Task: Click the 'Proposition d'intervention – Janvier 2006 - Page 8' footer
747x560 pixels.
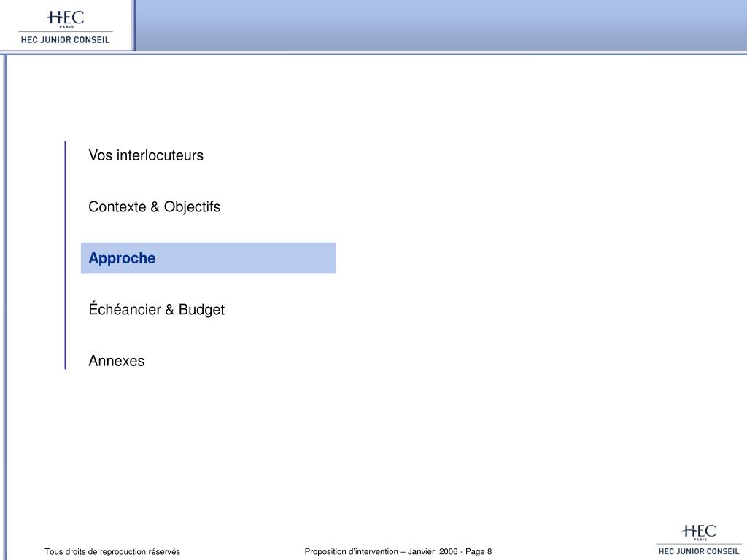Action: pyautogui.click(x=398, y=551)
